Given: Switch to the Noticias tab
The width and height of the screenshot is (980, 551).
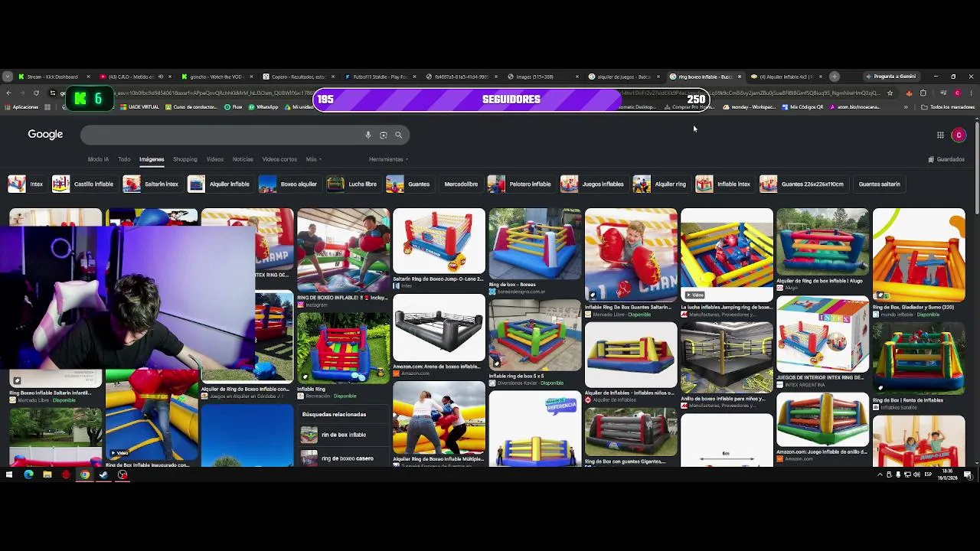Looking at the screenshot, I should [243, 159].
